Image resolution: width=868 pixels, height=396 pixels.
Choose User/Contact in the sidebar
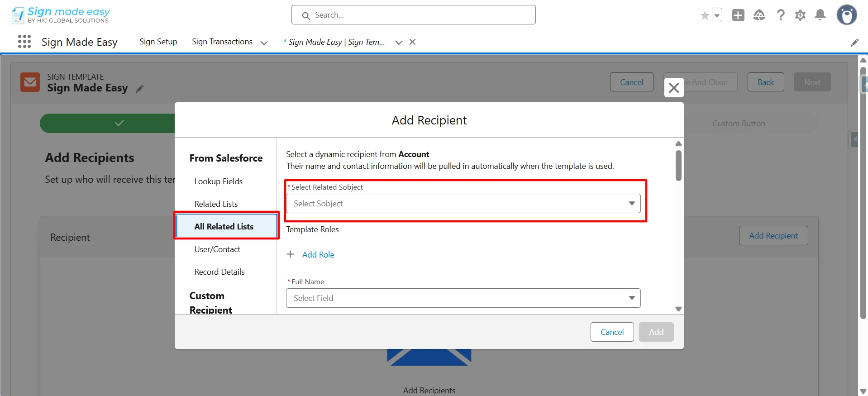[217, 249]
